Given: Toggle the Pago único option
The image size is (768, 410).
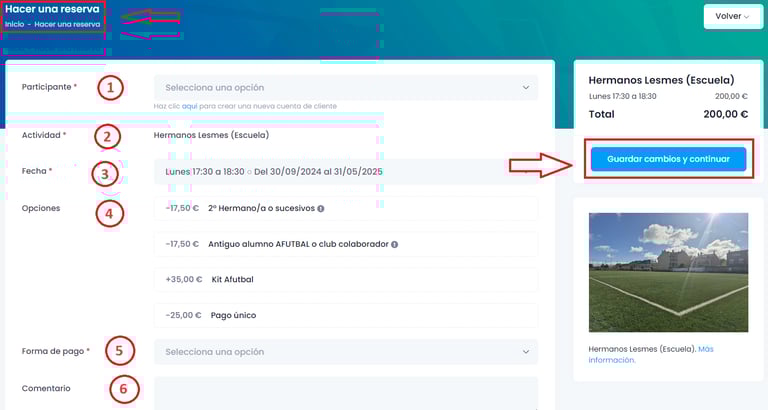Looking at the screenshot, I should click(x=346, y=315).
